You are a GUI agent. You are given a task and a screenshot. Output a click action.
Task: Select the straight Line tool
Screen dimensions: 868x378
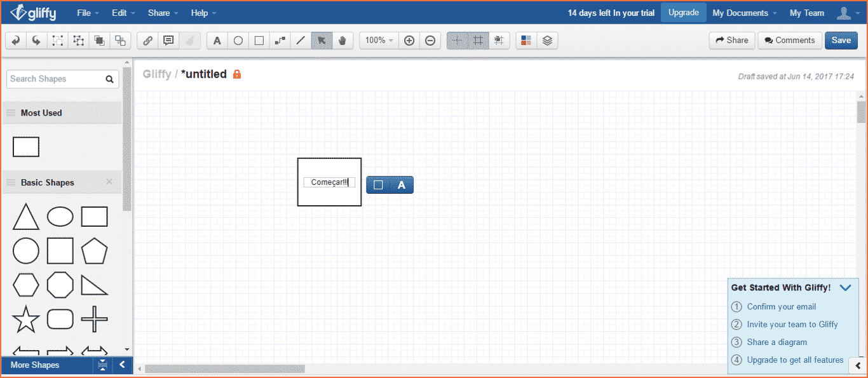point(301,41)
